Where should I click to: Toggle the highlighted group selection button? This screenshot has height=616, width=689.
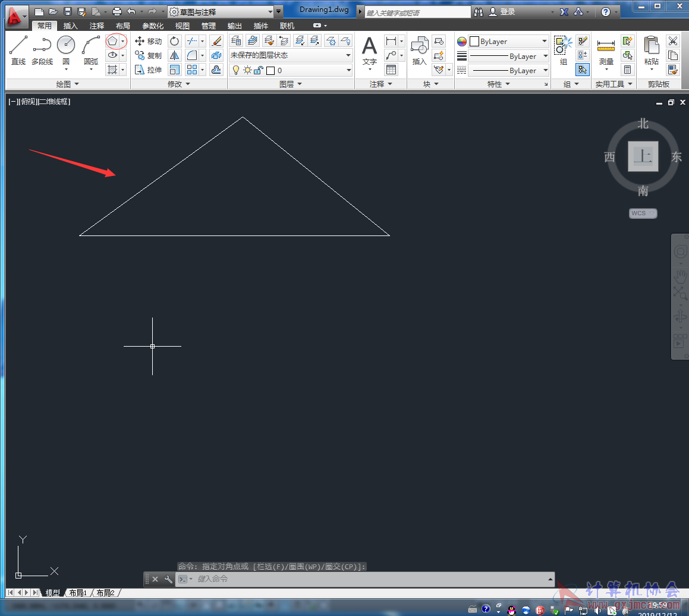coord(582,70)
